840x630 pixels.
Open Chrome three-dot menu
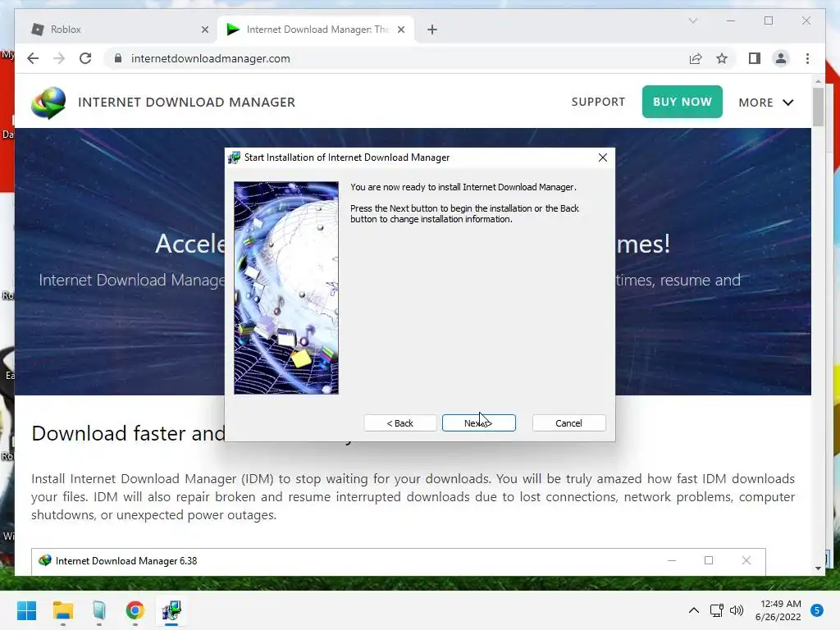pos(807,58)
